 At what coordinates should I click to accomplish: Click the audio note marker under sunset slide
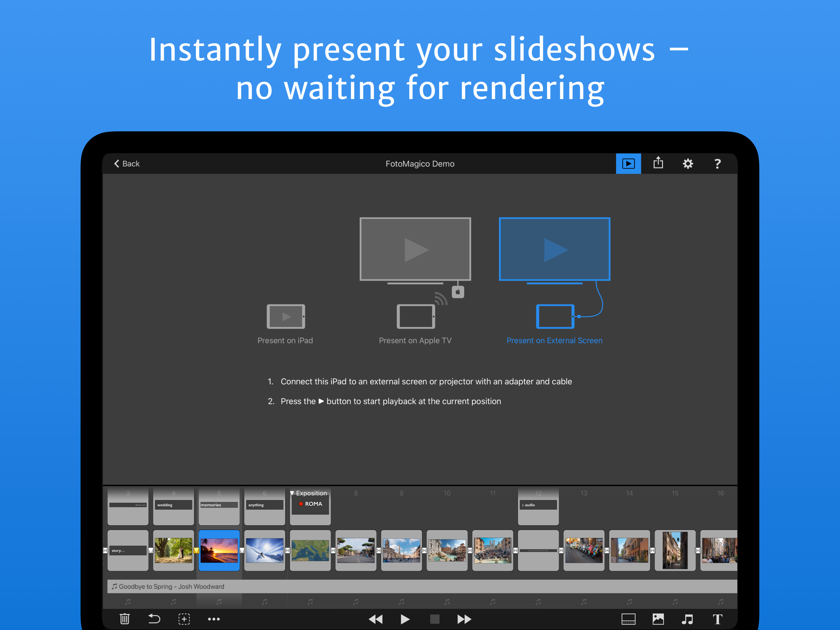tap(219, 601)
